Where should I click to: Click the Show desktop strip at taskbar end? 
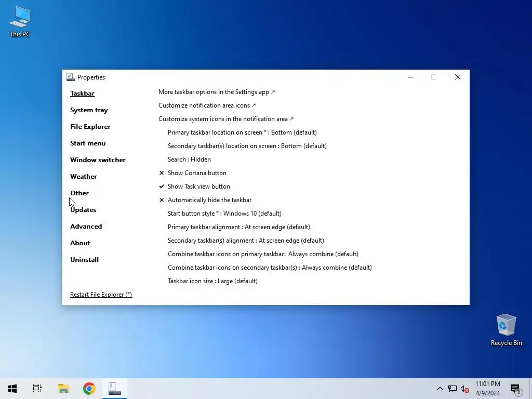[530, 389]
